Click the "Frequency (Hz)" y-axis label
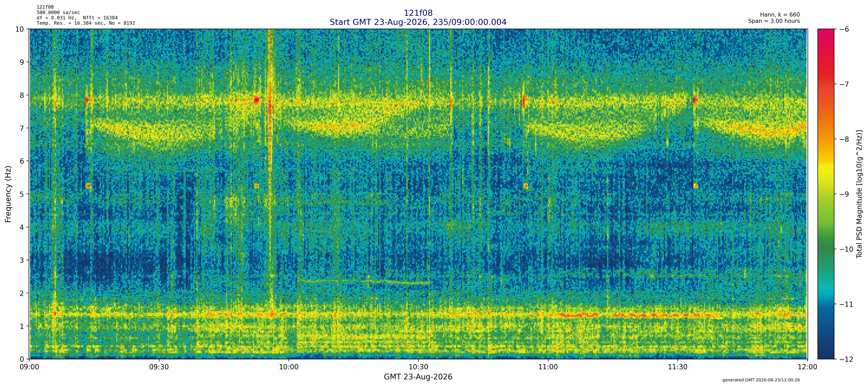This screenshot has height=387, width=868. (x=8, y=194)
